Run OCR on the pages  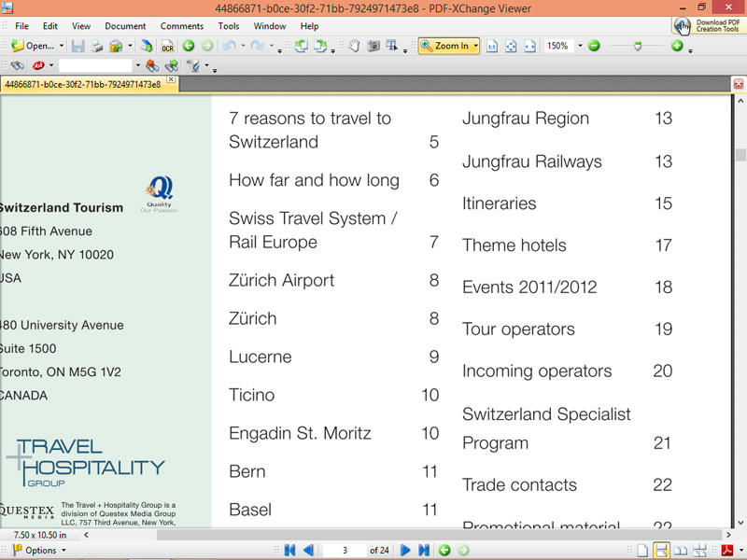[168, 46]
